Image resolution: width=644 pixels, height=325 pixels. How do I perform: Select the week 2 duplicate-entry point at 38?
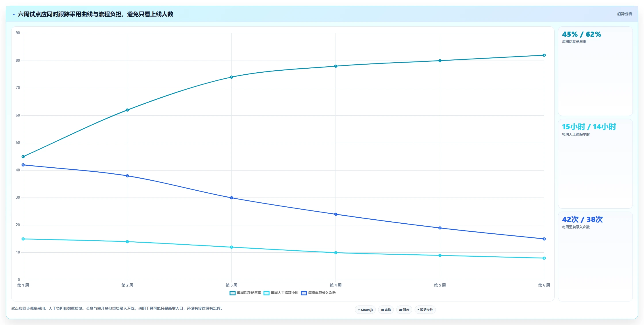point(127,176)
